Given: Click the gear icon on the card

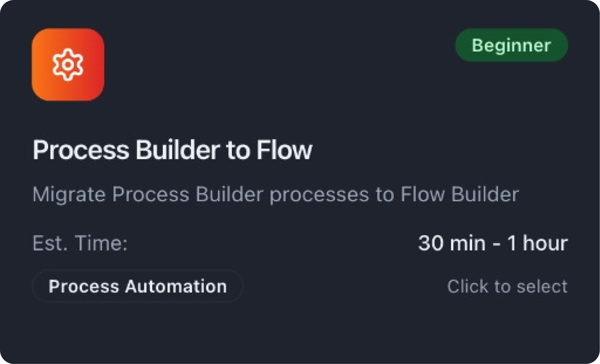Looking at the screenshot, I should (68, 65).
